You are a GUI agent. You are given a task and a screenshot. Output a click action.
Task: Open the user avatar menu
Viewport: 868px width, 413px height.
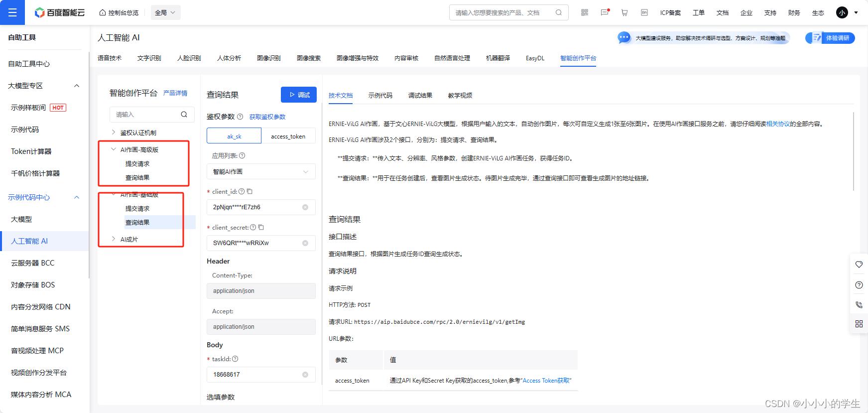pos(842,12)
